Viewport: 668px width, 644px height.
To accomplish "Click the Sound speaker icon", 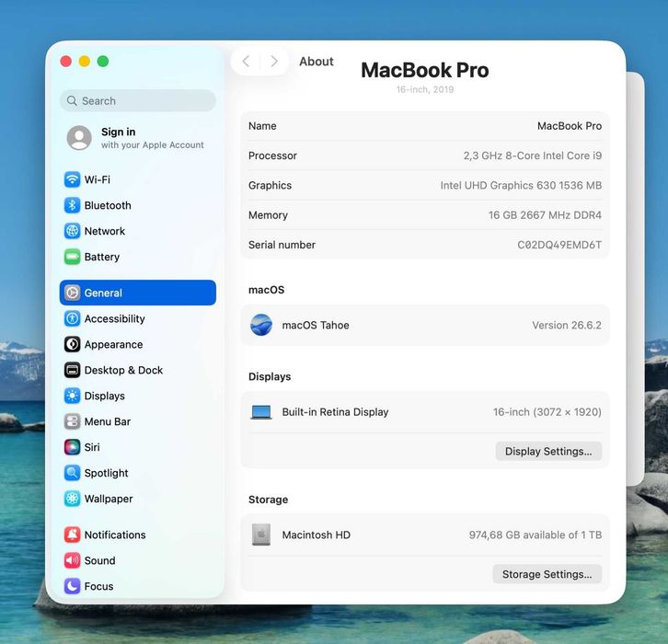I will [72, 560].
